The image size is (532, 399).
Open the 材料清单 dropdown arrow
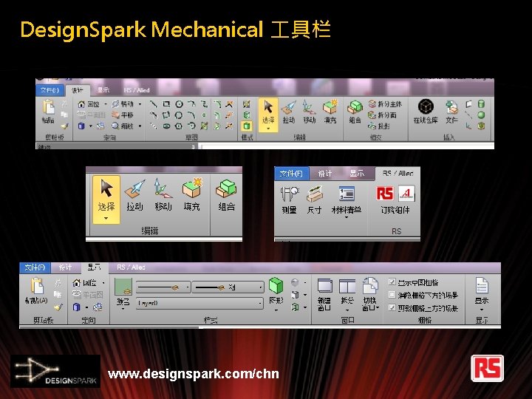pos(347,217)
